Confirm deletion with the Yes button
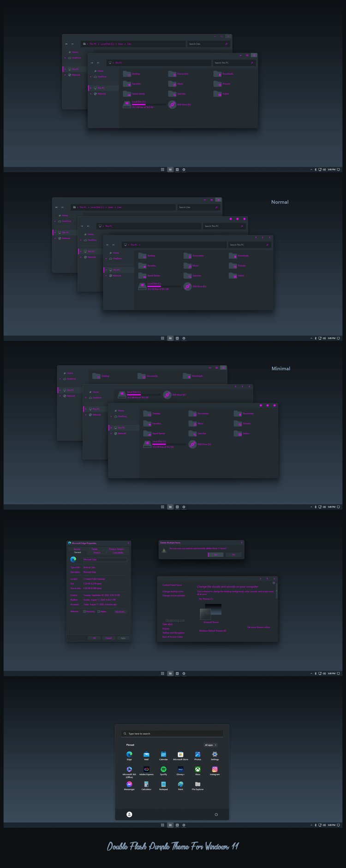This screenshot has height=868, width=346. (215, 555)
